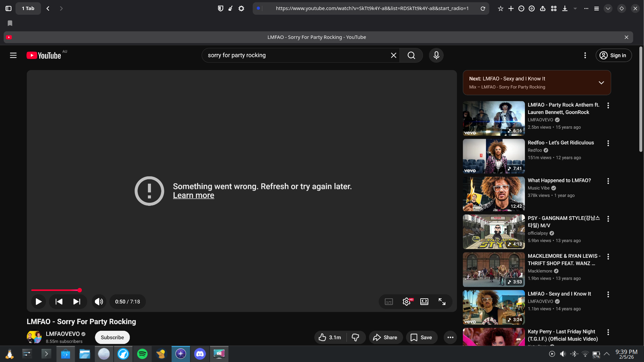Screen dimensions: 644x362
Task: Go to YouTube home via logo
Action: 44,55
